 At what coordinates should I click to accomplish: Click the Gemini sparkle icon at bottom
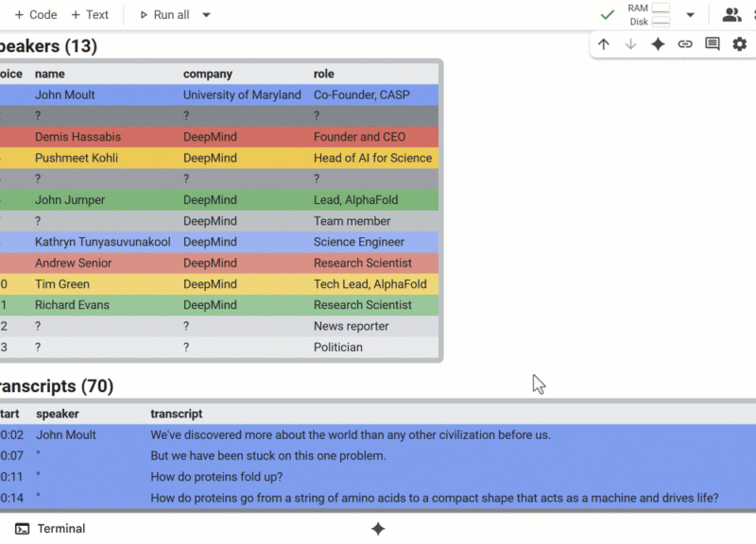click(378, 529)
